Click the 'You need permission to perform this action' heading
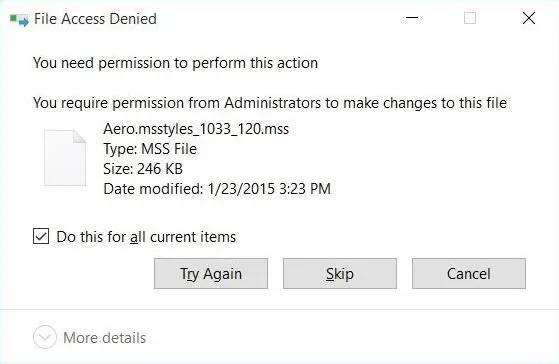Viewport: 559px width, 364px height. click(175, 63)
